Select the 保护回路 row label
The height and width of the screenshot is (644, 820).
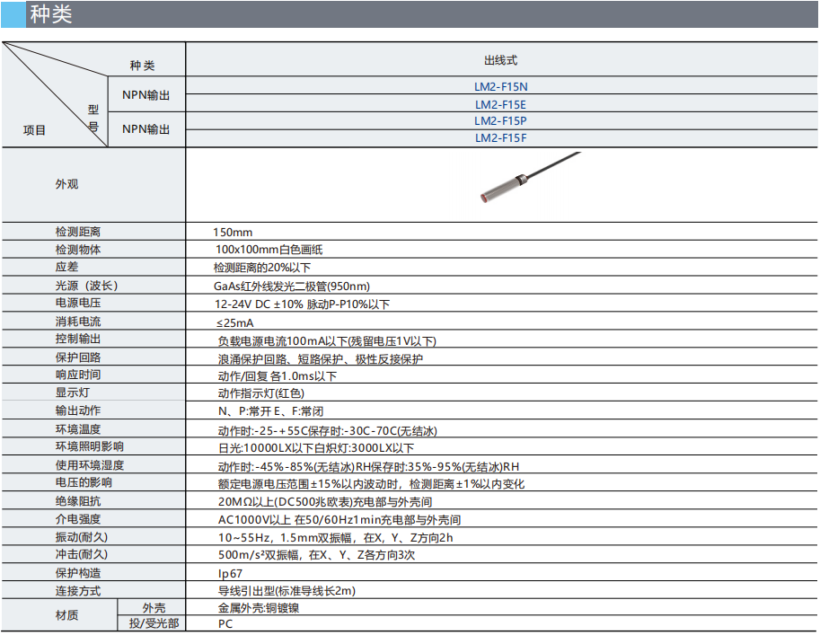coord(78,357)
